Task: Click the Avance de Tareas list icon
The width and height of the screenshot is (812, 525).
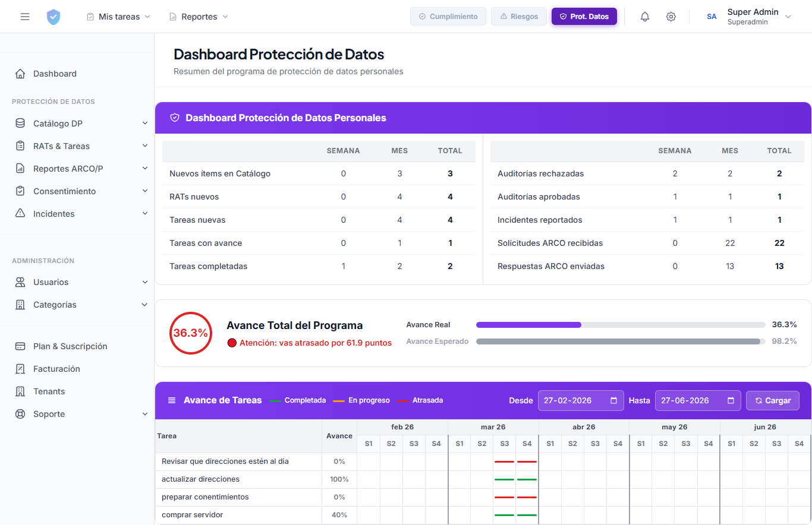Action: [172, 400]
